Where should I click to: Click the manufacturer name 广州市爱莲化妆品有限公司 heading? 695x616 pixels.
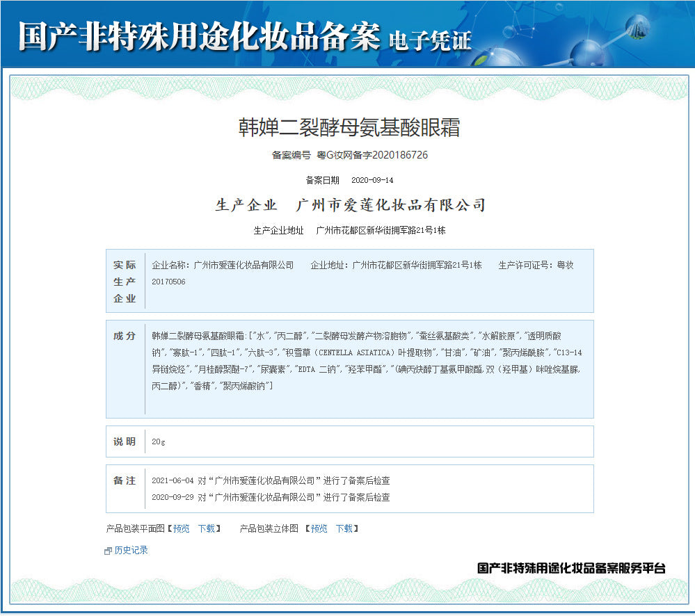390,205
